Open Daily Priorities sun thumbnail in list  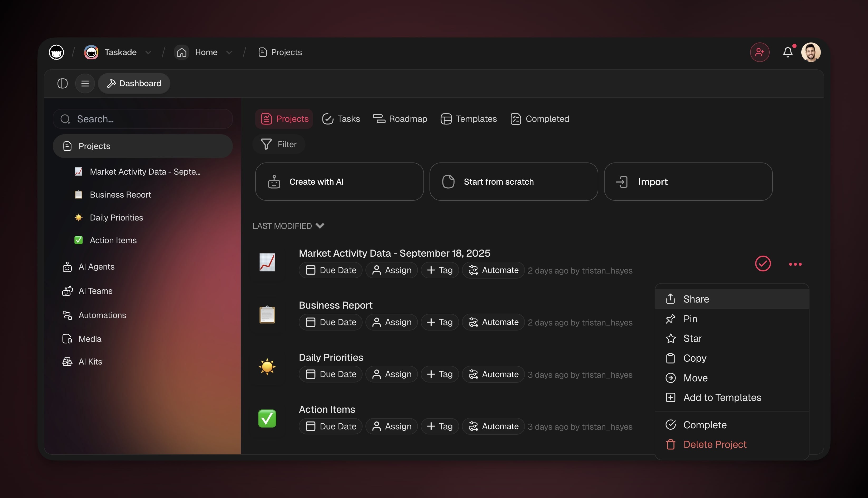tap(267, 367)
